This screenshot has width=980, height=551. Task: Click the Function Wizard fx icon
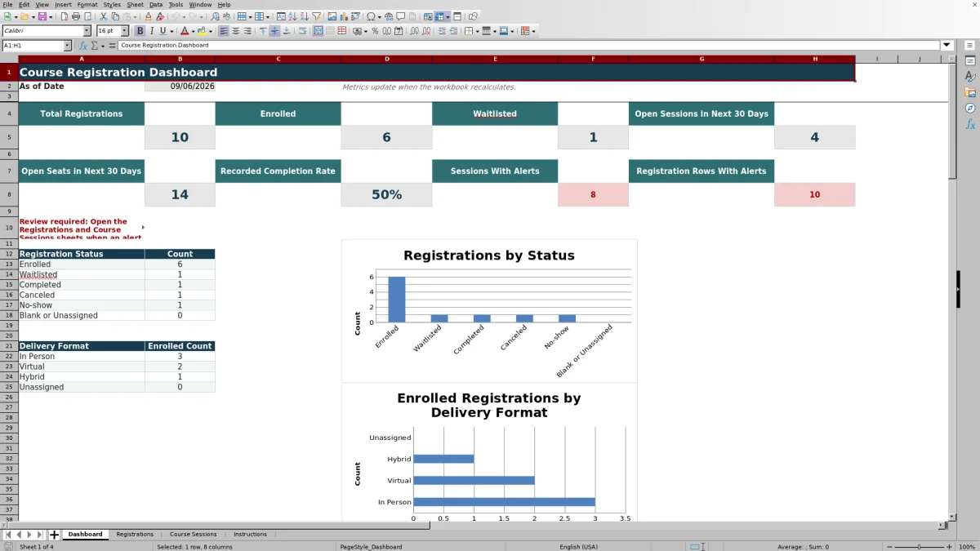coord(82,46)
